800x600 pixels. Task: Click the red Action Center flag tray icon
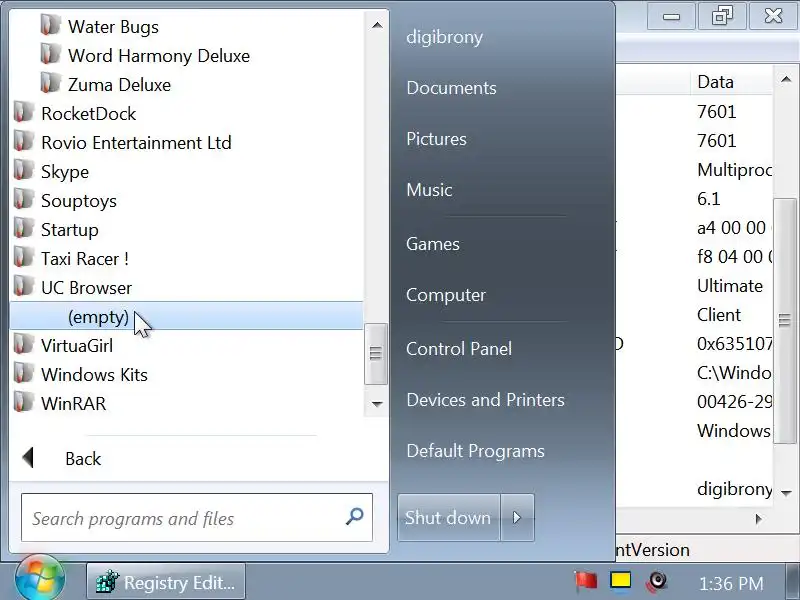pos(585,581)
